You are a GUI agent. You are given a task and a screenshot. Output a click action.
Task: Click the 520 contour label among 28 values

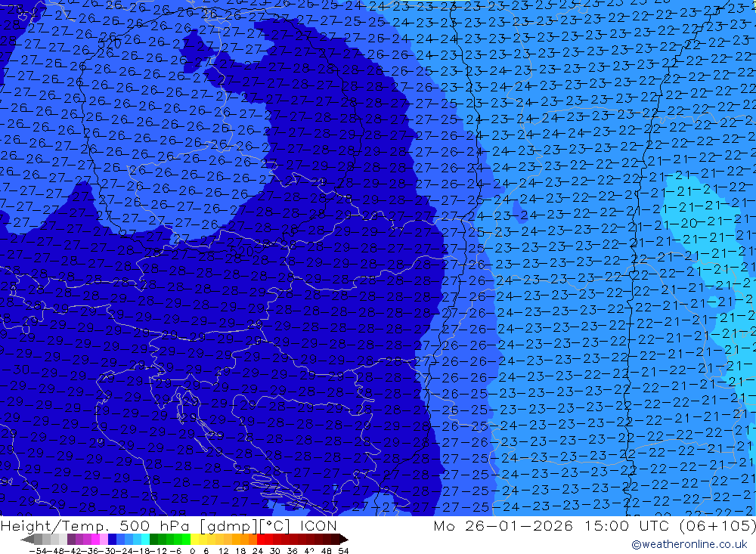click(x=242, y=251)
